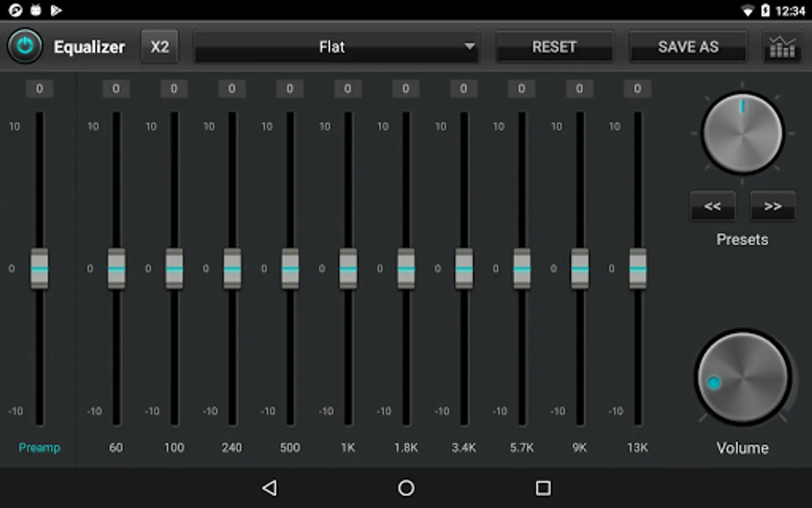The width and height of the screenshot is (812, 508).
Task: Click the Preamp value box showing 0
Action: 39,89
